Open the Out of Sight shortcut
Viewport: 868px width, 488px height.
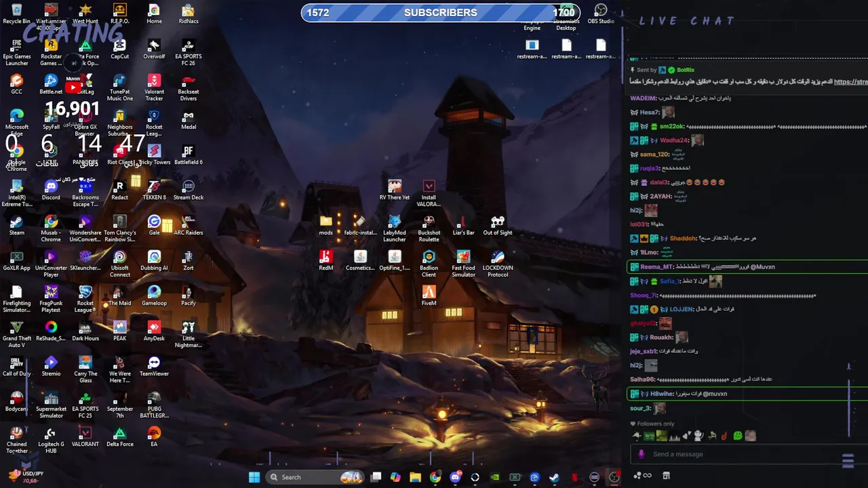(x=498, y=225)
